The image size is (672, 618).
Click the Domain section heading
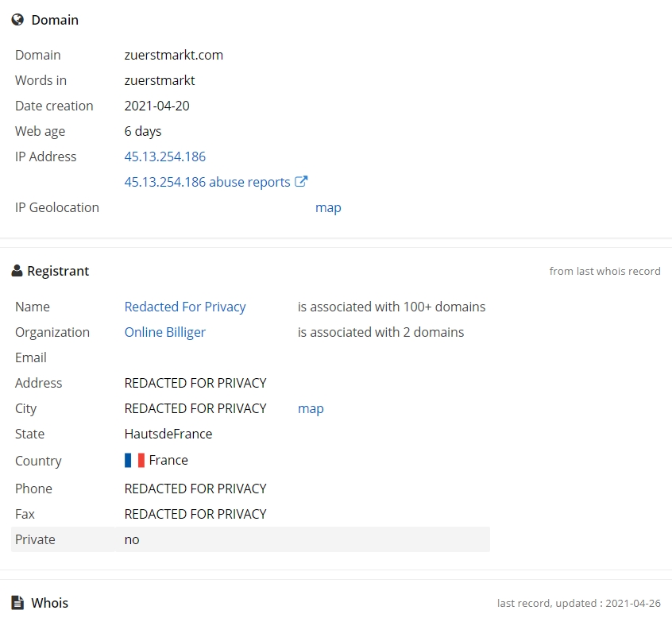point(55,20)
